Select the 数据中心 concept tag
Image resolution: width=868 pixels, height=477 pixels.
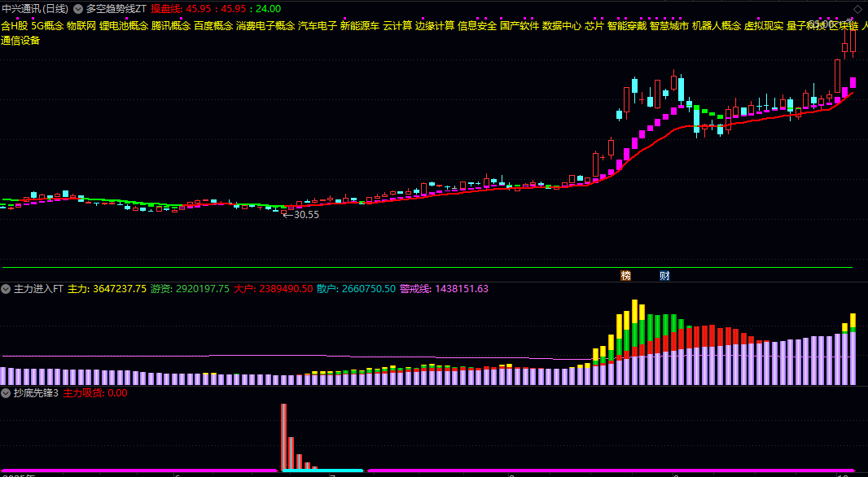pyautogui.click(x=562, y=25)
